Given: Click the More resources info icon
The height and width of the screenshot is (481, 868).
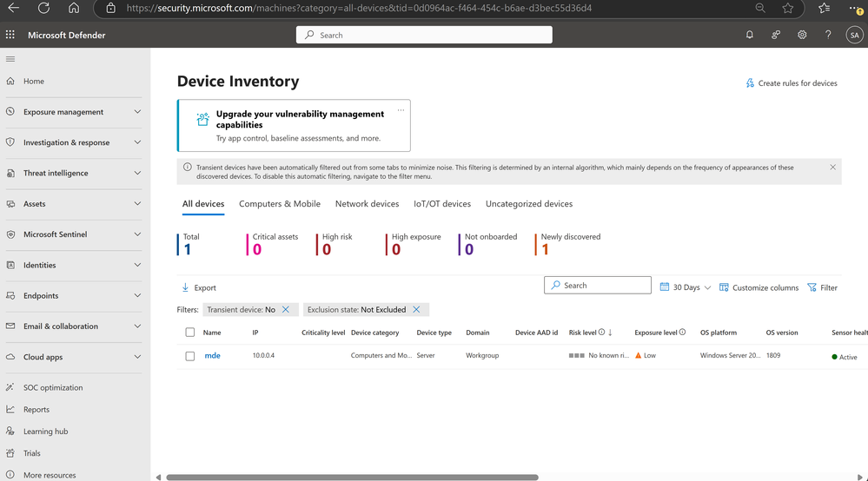Looking at the screenshot, I should pos(10,475).
